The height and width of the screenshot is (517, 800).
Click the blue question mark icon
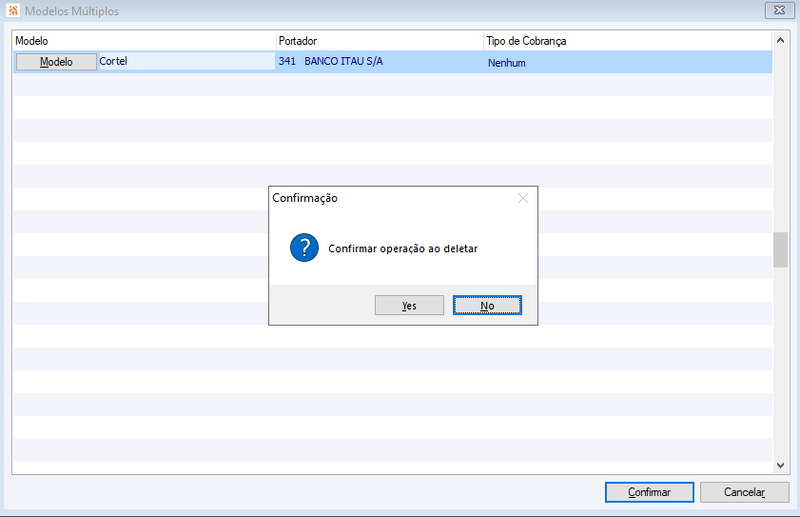coord(304,248)
